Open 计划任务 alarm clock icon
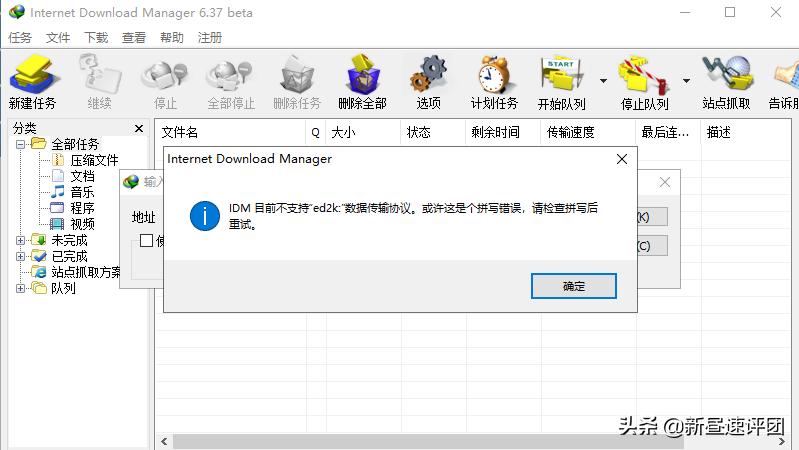Image resolution: width=799 pixels, height=450 pixels. [x=494, y=74]
